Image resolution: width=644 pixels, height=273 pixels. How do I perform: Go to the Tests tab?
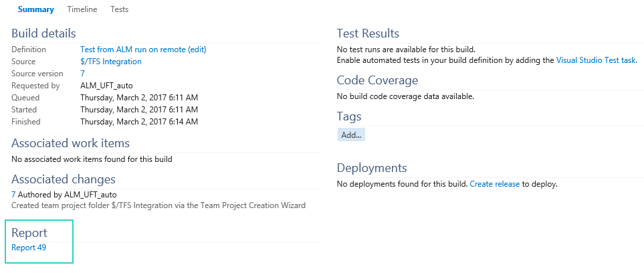119,9
